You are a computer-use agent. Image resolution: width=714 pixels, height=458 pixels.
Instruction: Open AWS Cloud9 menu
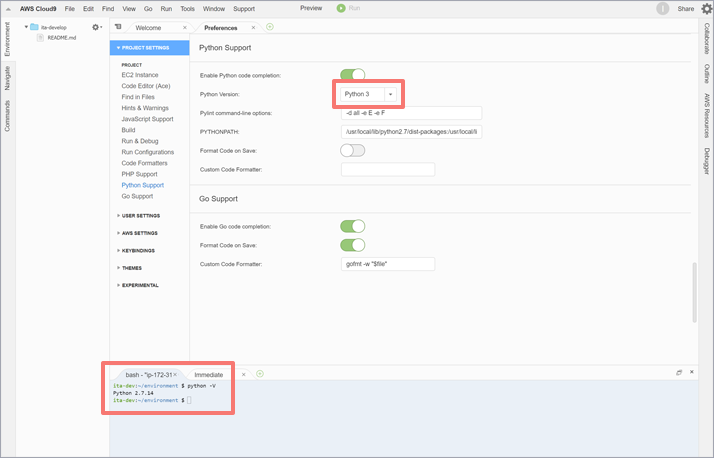38,9
